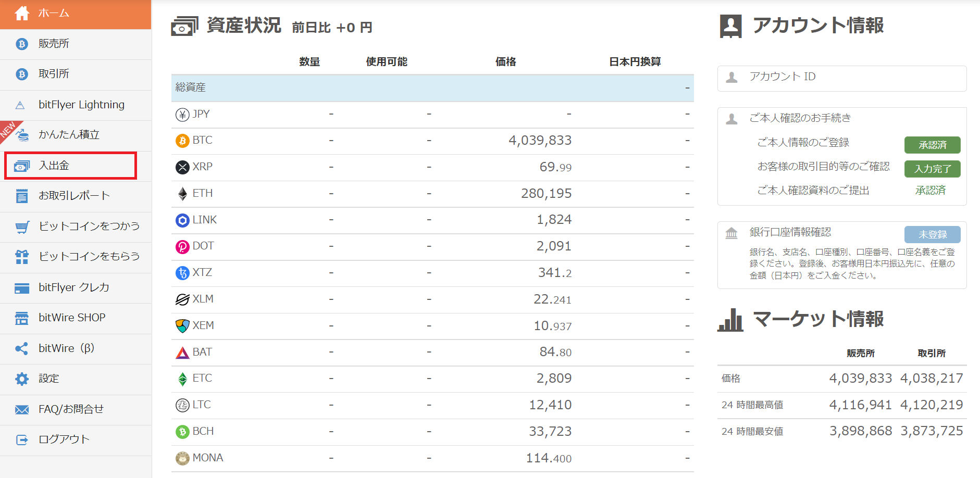This screenshot has height=478, width=980.
Task: Open bitFlyer Lightning from the sidebar
Action: (x=76, y=105)
